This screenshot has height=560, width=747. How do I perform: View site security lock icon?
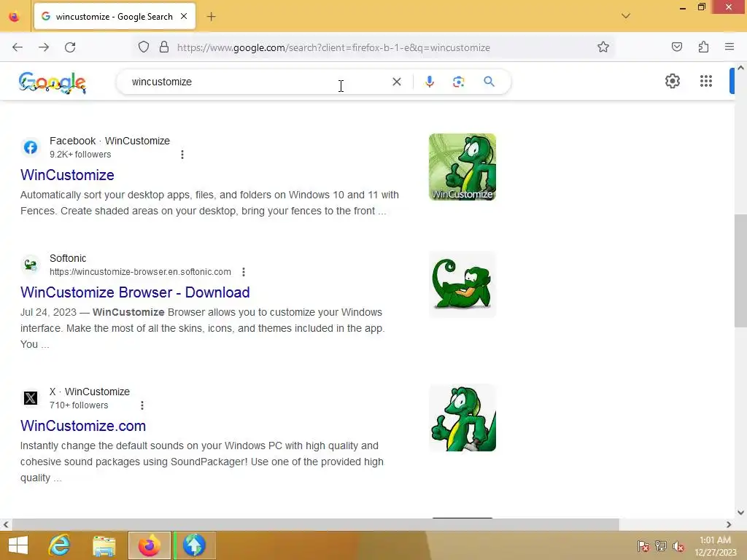[x=164, y=47]
